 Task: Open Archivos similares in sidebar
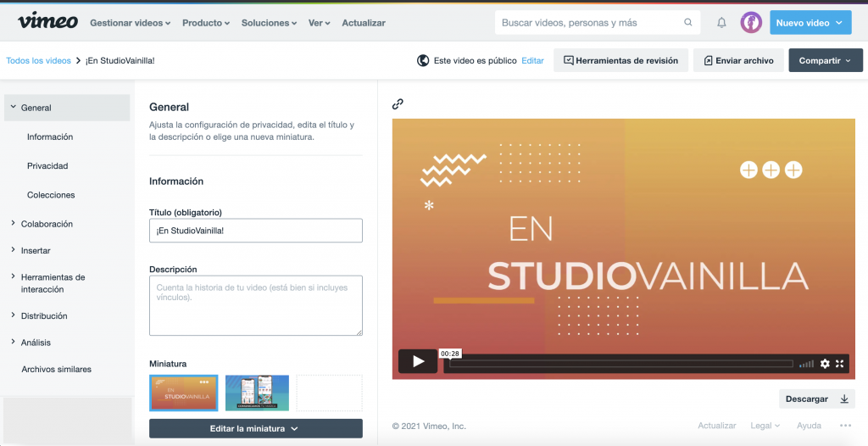coord(57,369)
